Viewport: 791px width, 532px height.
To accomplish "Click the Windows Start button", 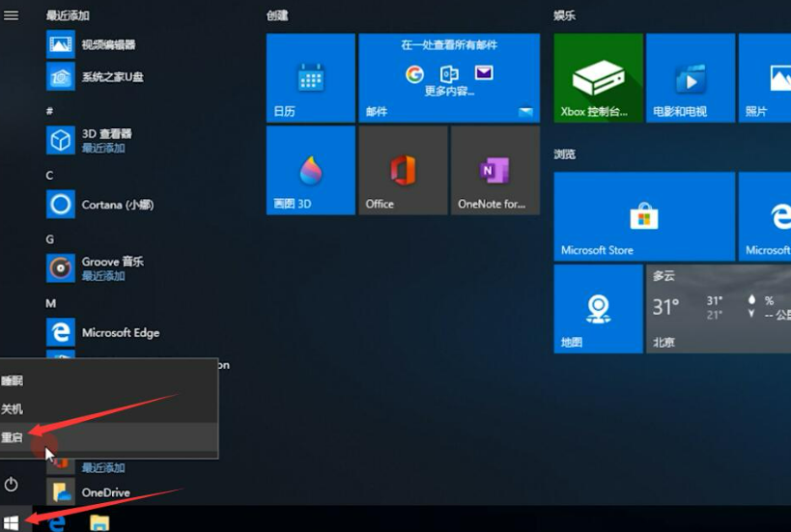I will (12, 522).
